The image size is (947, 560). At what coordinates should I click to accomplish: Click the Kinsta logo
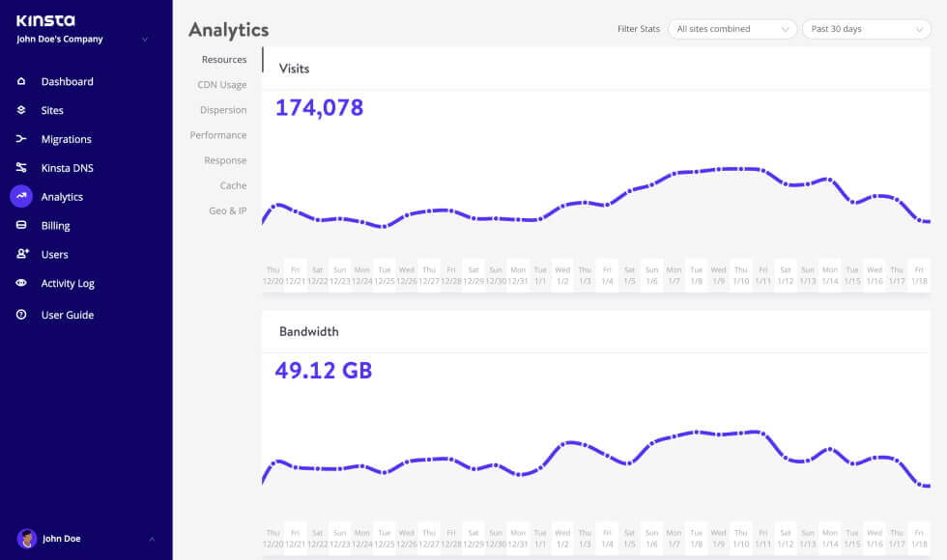pyautogui.click(x=44, y=18)
